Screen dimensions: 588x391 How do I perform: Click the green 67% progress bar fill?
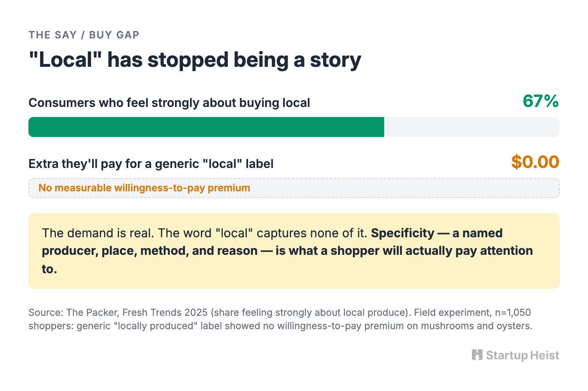click(x=206, y=127)
